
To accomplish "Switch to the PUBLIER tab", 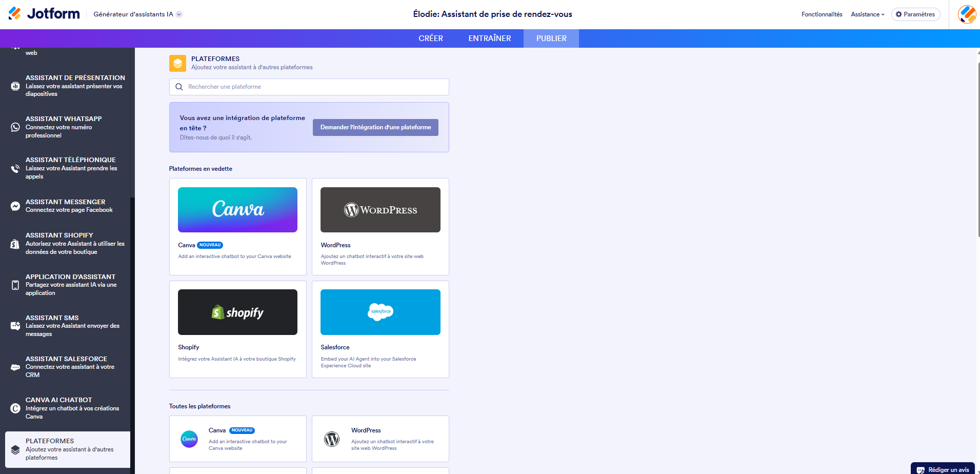I will click(x=551, y=38).
